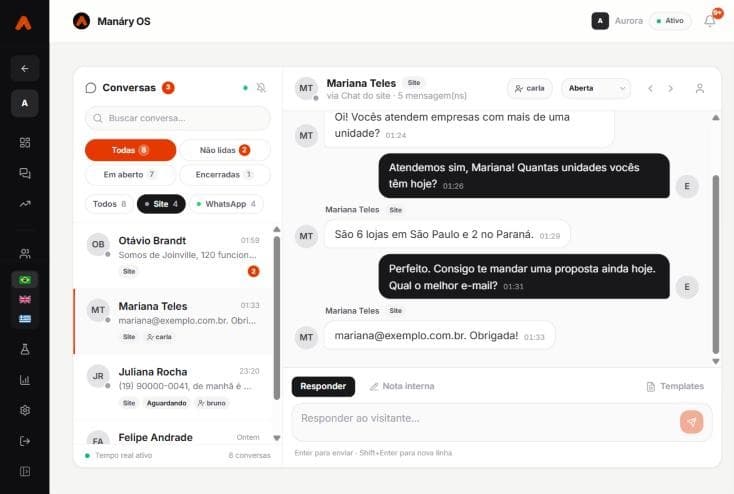Screen dimensions: 734x494
Task: Click the Conversas header chat icon
Action: pyautogui.click(x=91, y=88)
